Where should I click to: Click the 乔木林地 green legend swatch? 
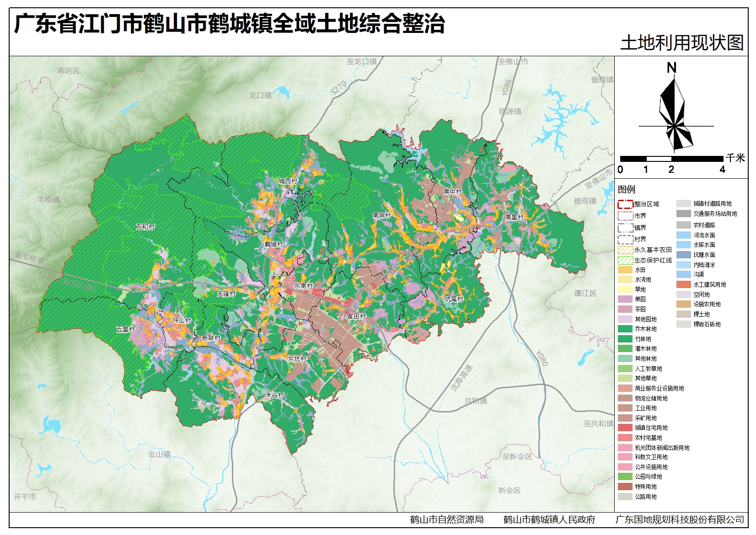625,329
